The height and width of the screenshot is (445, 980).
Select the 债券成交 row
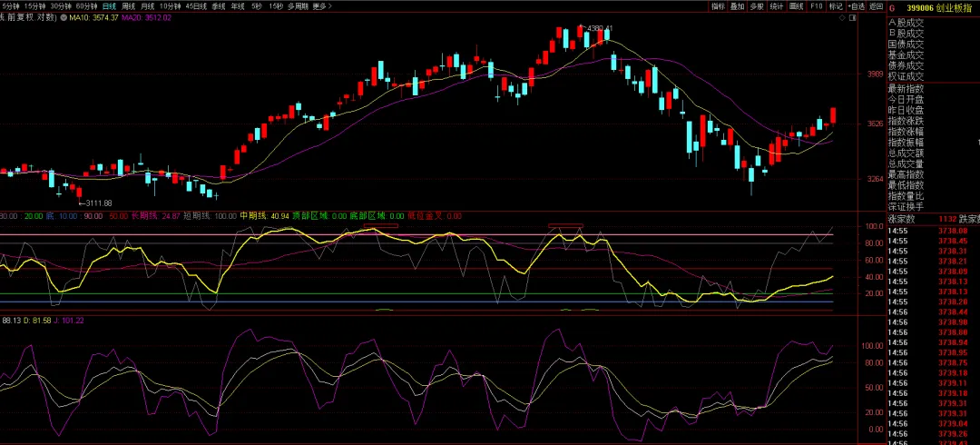click(x=906, y=65)
